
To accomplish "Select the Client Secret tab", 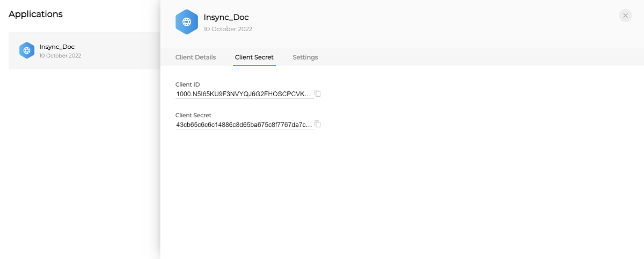I will point(254,57).
